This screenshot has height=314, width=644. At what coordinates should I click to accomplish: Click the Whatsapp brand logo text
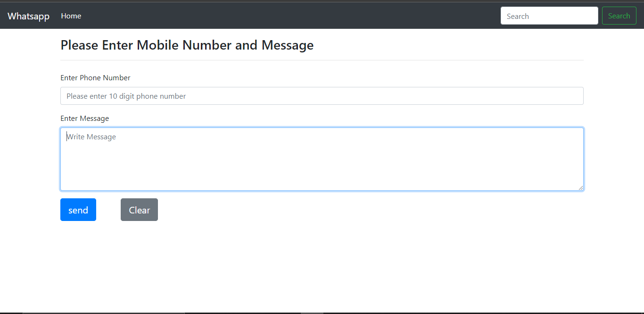[x=28, y=16]
